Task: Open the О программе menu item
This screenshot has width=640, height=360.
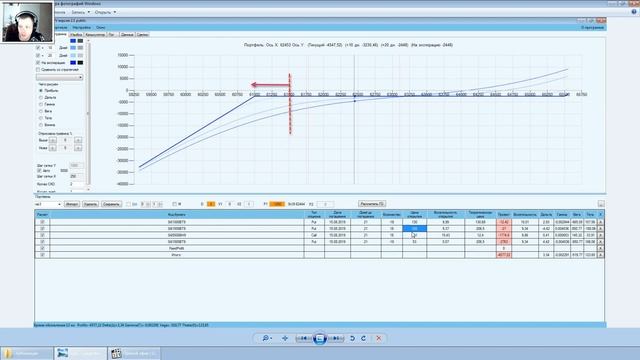Action: point(592,27)
